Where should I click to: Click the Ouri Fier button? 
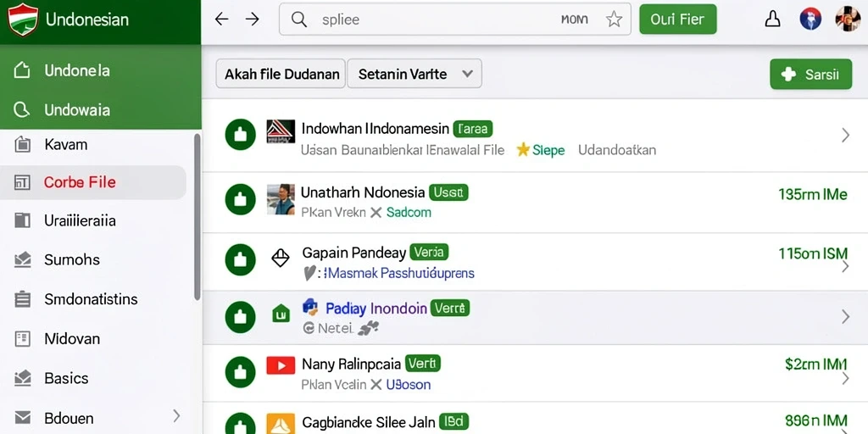(678, 19)
